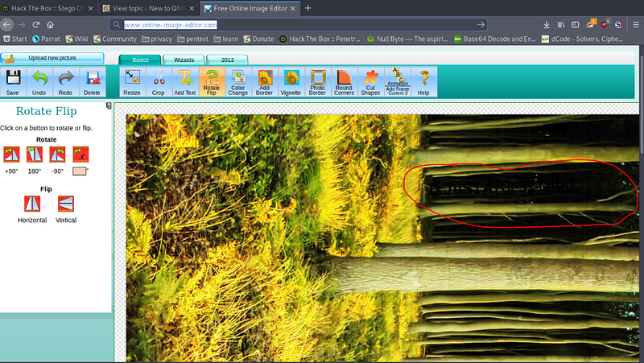The image size is (644, 363).
Task: Flip the image vertically
Action: pos(66,204)
